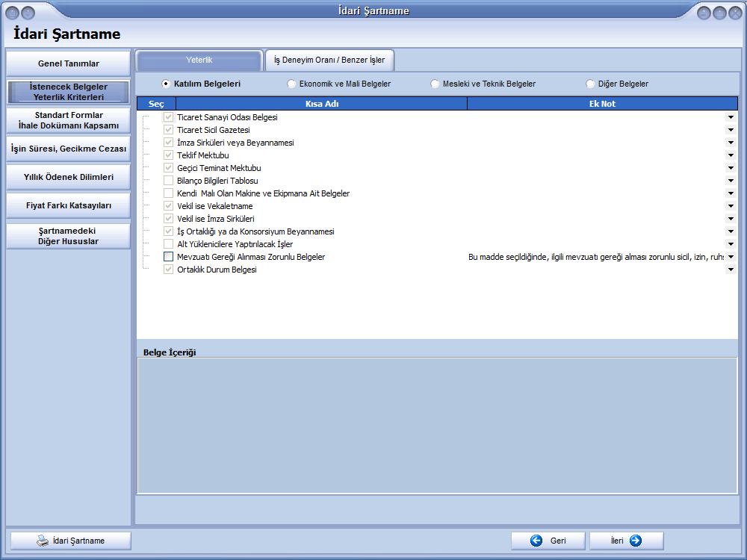Select the Geçici Teminat Mektubu row
The image size is (747, 560).
coord(219,168)
